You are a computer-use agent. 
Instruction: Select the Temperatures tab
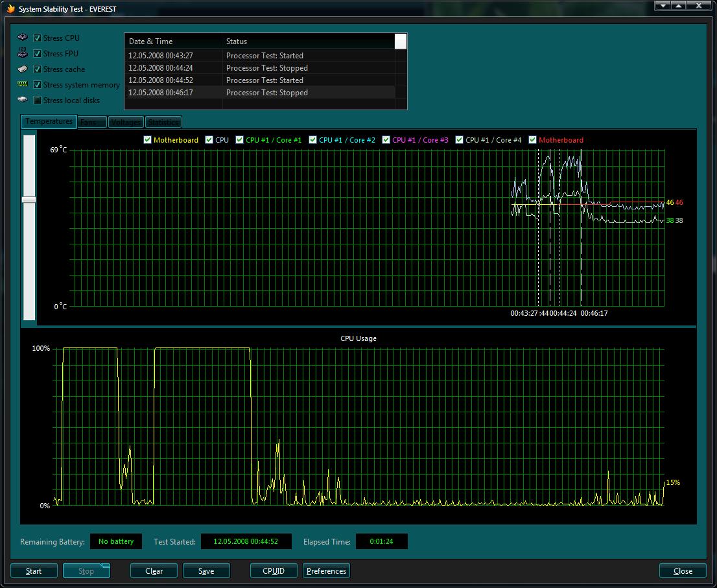click(x=49, y=121)
